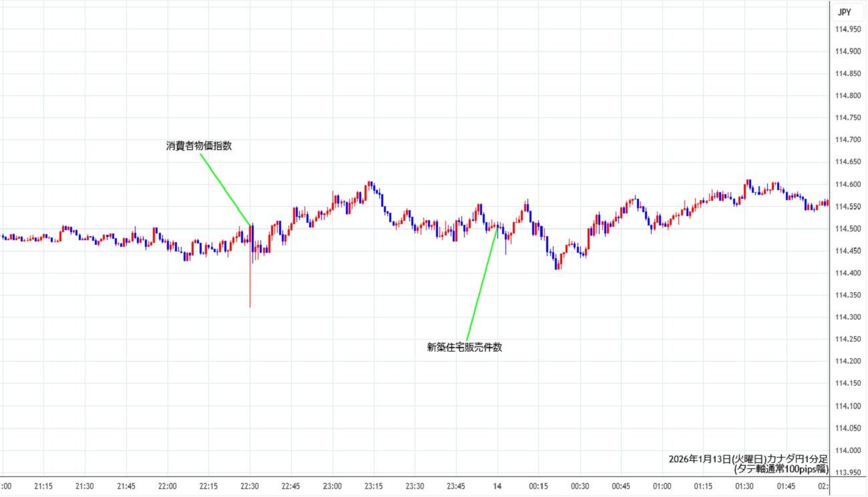Click the 2026年1月13日 カナダ円1分足 caption
The height and width of the screenshot is (497, 868).
[x=748, y=459]
